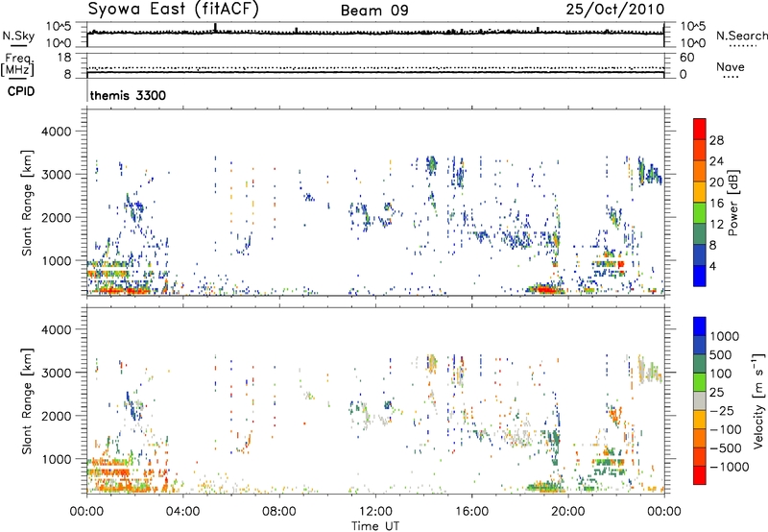Viewport: 768px width, 532px height.
Task: Click the 'Syowa East (fitACF)' title
Action: pyautogui.click(x=174, y=10)
